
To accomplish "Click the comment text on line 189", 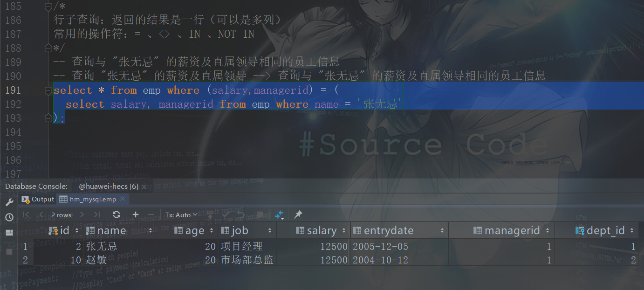I will pos(197,62).
